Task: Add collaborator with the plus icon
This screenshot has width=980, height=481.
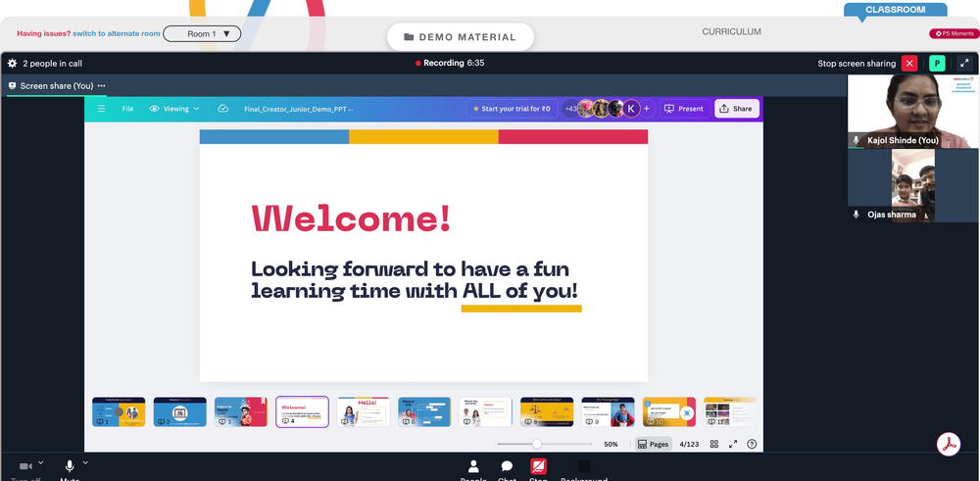Action: pos(646,109)
